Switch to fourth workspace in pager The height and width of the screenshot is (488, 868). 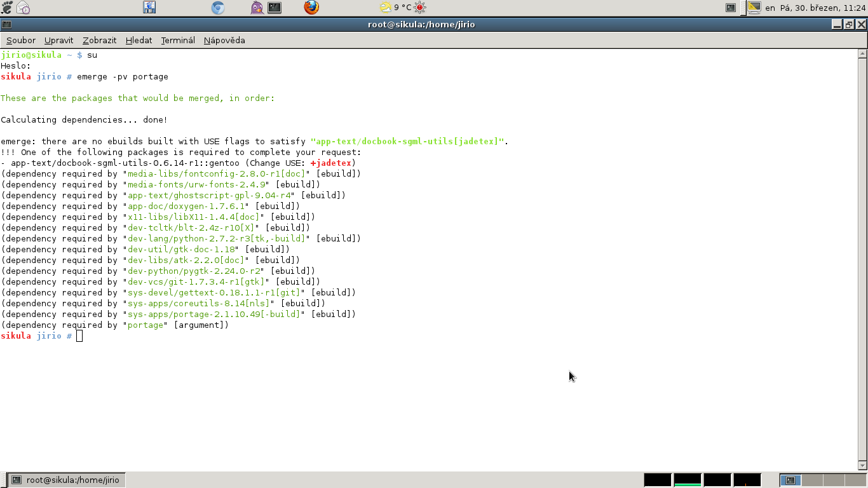(x=855, y=480)
